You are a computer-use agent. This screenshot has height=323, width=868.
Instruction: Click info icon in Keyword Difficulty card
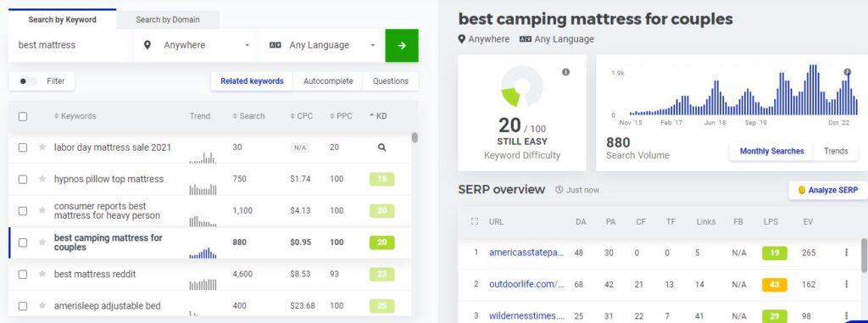coord(565,72)
